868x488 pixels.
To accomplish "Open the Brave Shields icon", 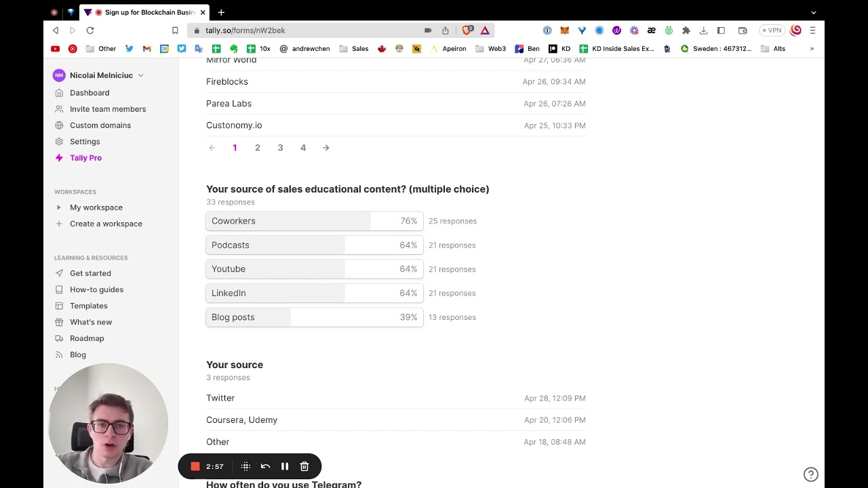I will (x=467, y=30).
